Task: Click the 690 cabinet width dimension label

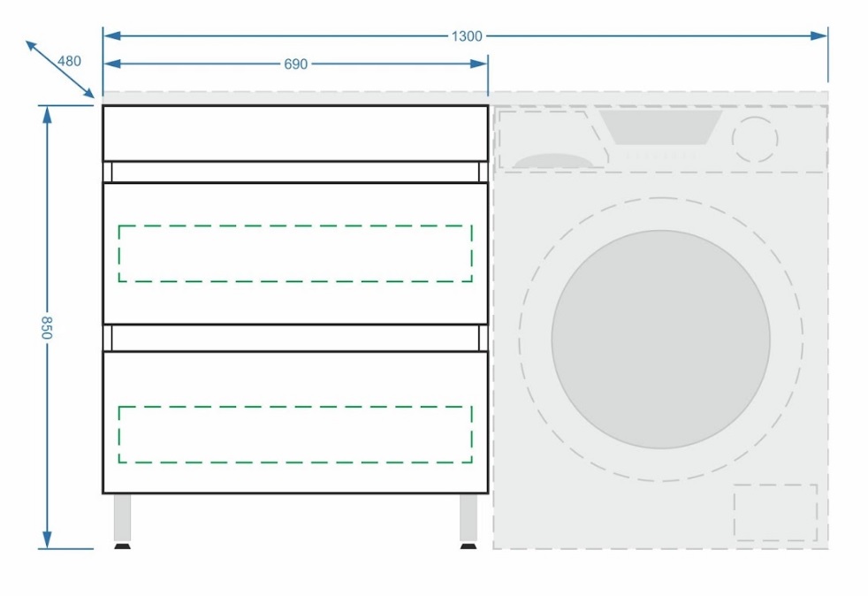Action: [295, 65]
